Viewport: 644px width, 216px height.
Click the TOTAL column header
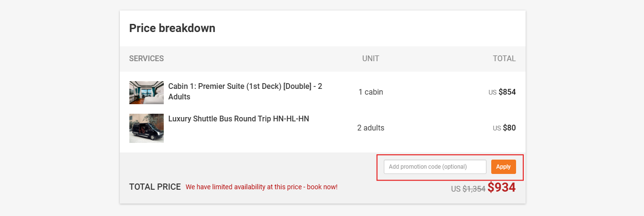[x=504, y=59]
